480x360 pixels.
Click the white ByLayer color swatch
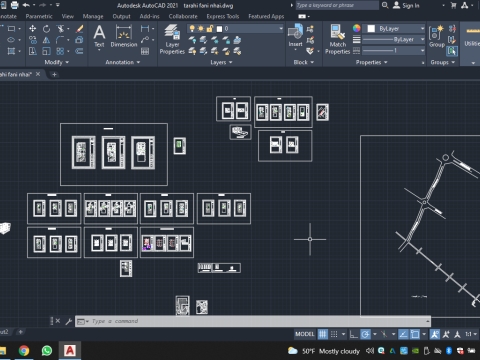click(371, 29)
